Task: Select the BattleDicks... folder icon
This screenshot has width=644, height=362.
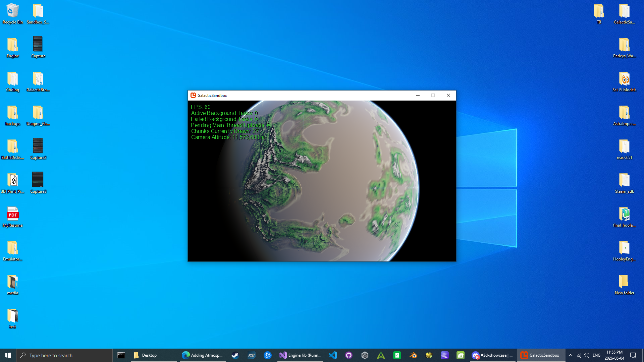Action: [x=13, y=149]
